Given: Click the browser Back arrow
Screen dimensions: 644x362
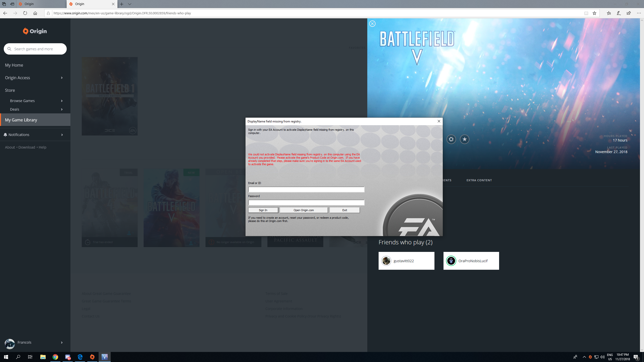Looking at the screenshot, I should [5, 13].
